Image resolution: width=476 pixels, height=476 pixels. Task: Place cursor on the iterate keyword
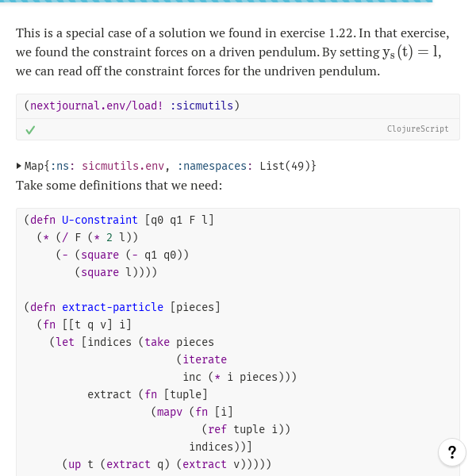[x=205, y=359]
